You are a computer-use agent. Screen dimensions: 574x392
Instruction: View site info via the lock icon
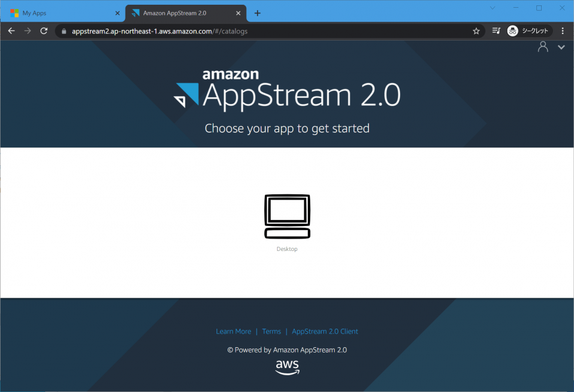(x=64, y=32)
